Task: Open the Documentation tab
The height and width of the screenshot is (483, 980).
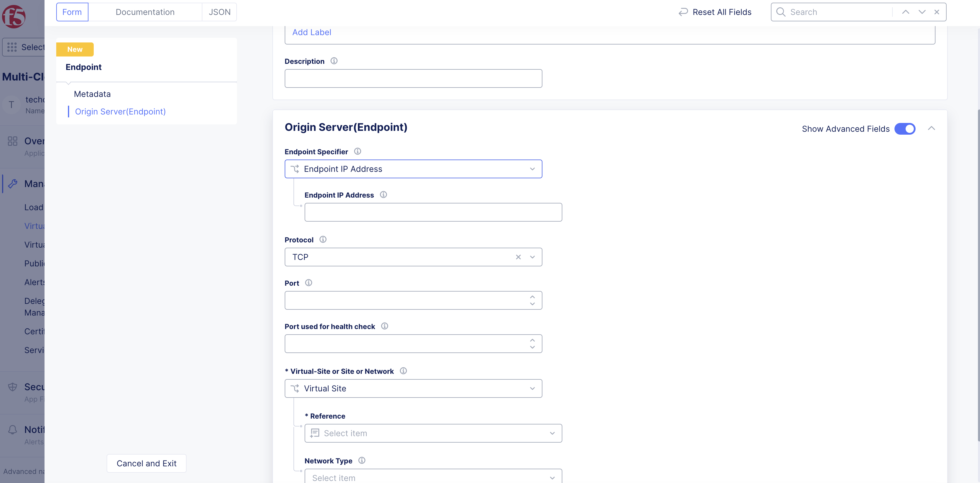Action: (145, 12)
